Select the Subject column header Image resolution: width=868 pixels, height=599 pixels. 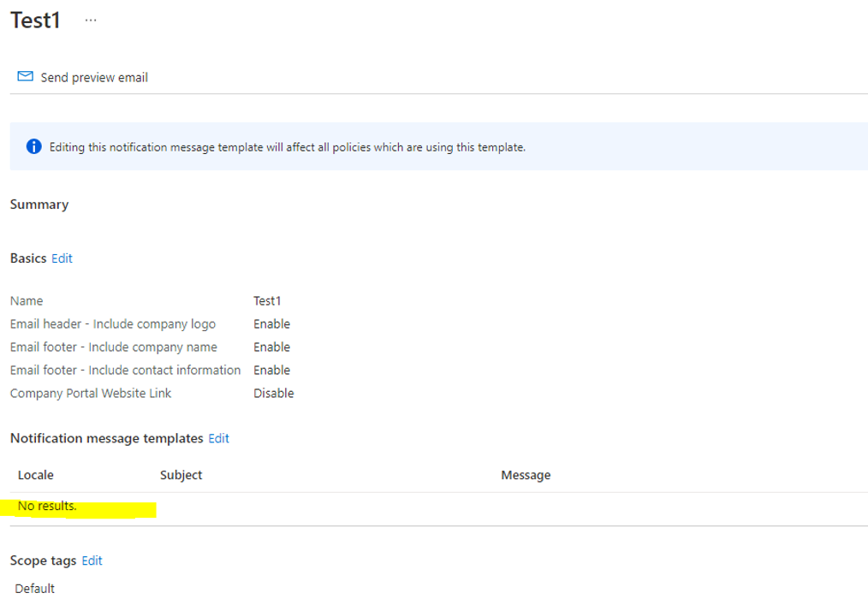[181, 474]
